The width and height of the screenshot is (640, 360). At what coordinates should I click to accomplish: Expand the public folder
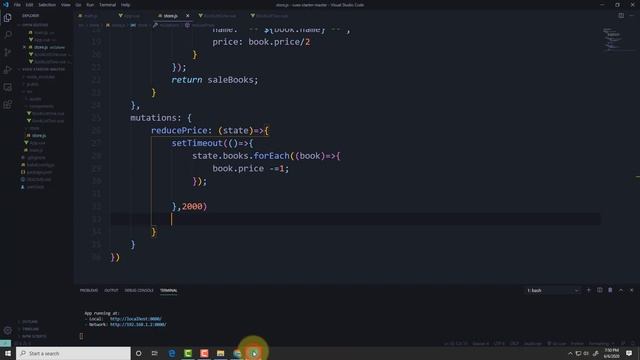(x=33, y=84)
